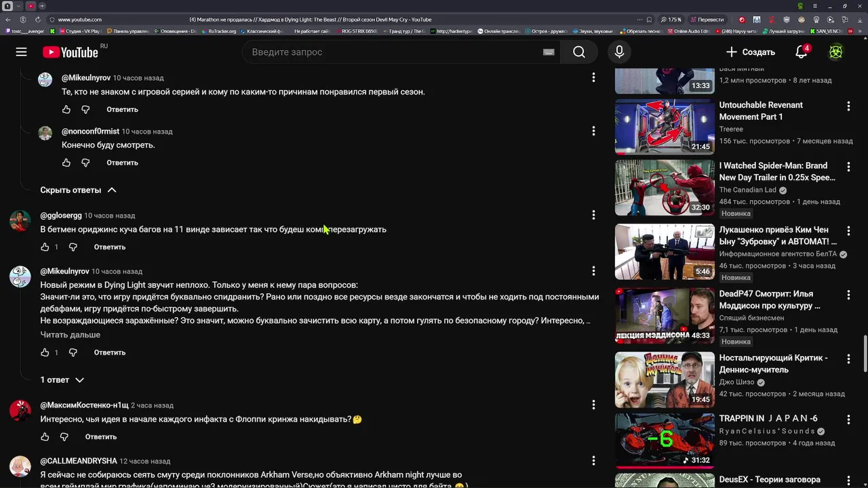
Task: Open 'Спящий бизнесмен' channel name
Action: point(751,318)
